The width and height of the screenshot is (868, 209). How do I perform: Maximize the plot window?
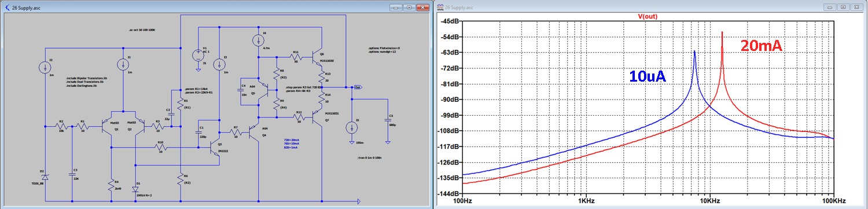click(x=843, y=7)
